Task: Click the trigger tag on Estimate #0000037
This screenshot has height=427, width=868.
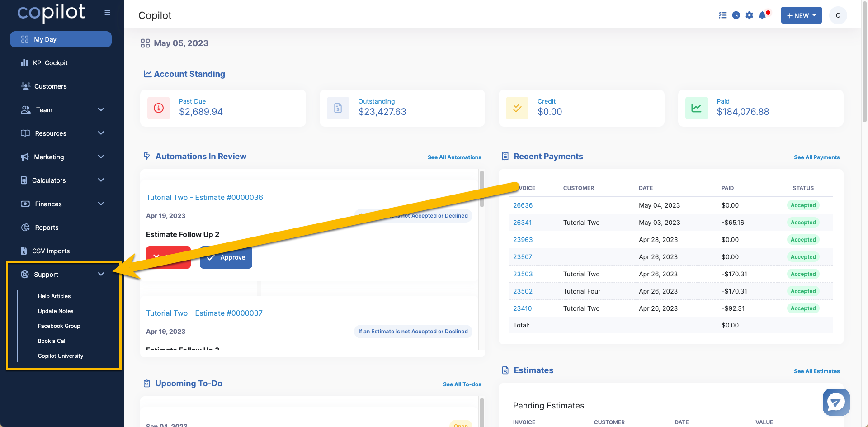Action: (413, 332)
